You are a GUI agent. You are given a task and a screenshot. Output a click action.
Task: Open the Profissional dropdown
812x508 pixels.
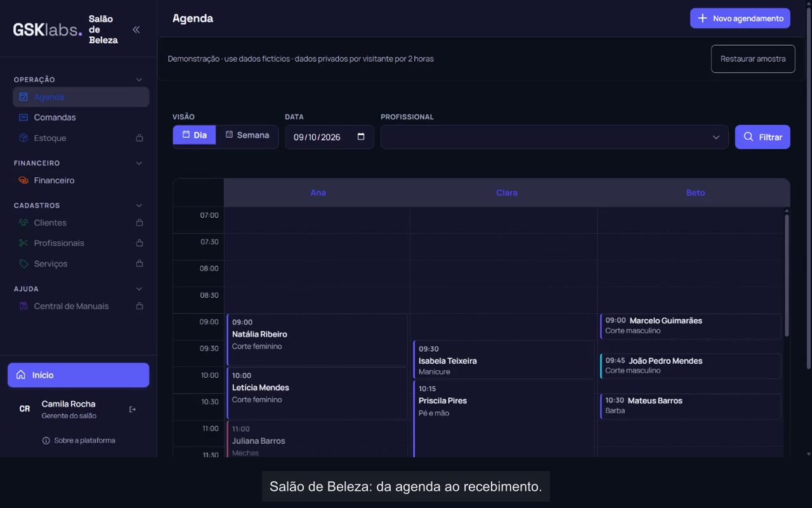pyautogui.click(x=554, y=137)
